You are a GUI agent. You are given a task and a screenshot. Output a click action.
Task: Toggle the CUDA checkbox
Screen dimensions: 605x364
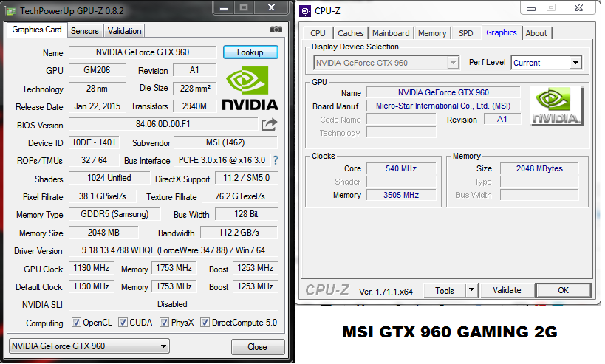pyautogui.click(x=123, y=323)
